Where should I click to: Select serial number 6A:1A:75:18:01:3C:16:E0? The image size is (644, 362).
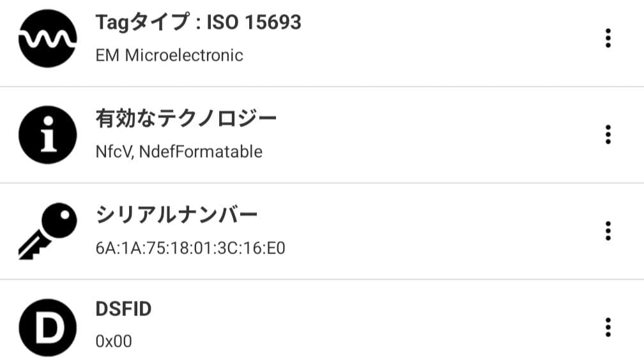pos(190,248)
